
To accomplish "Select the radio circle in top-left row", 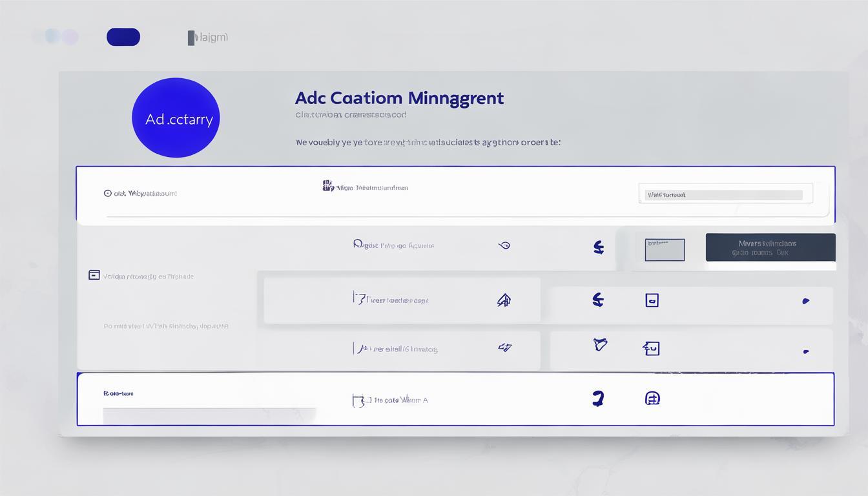I will tap(107, 193).
